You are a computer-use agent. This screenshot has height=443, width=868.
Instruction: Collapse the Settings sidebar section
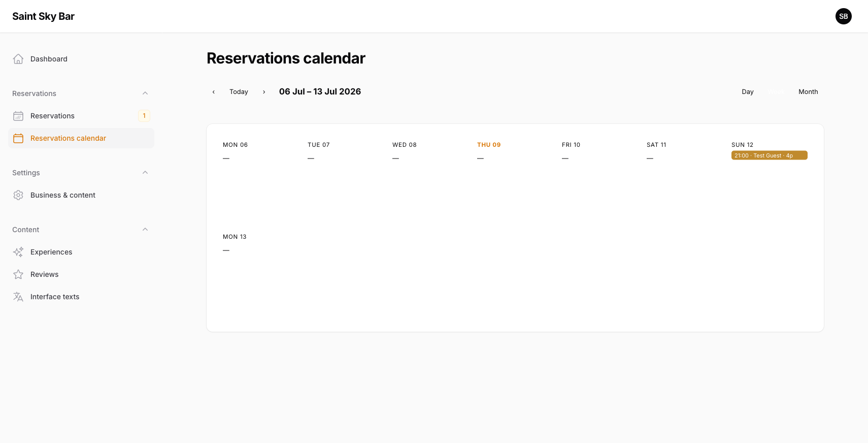pos(145,173)
